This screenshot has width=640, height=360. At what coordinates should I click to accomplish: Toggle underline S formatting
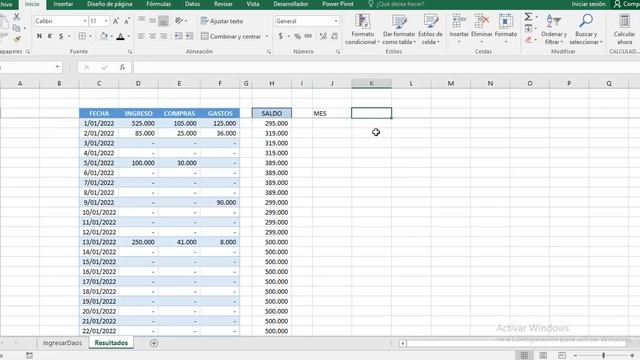tap(61, 36)
